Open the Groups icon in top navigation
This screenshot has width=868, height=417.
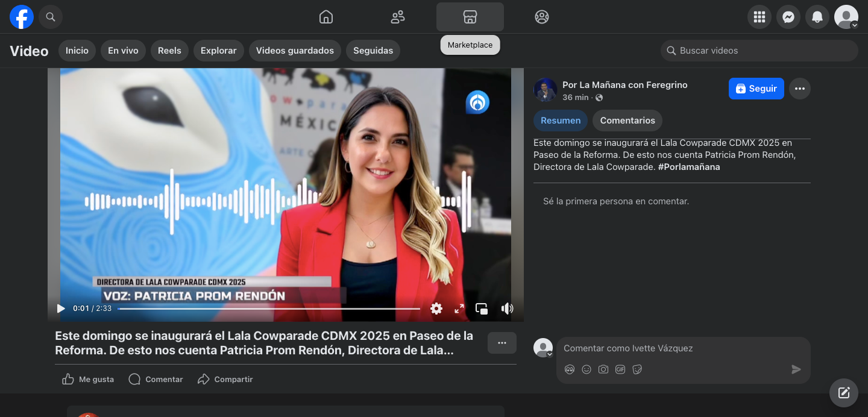pyautogui.click(x=542, y=17)
